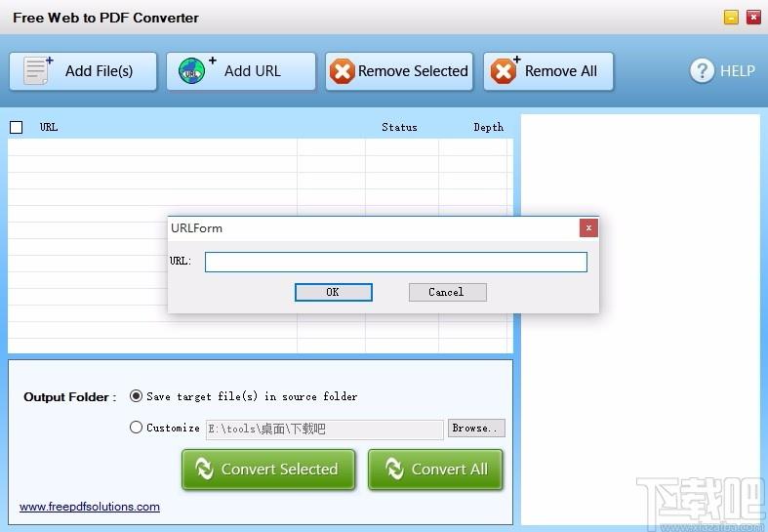Screen dimensions: 768x532
Task: Browse for a custom output folder
Action: click(476, 429)
